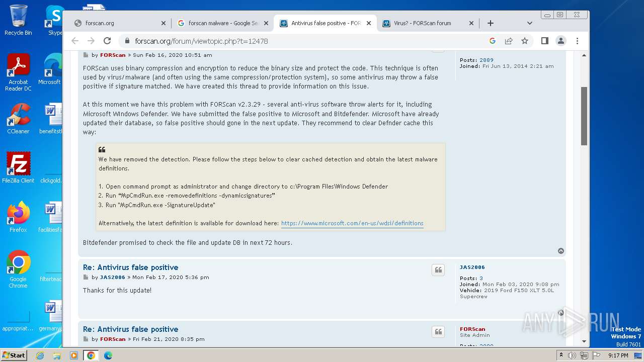Open second Re: Antivirus false positive title
The image size is (644, 362).
coord(130,329)
